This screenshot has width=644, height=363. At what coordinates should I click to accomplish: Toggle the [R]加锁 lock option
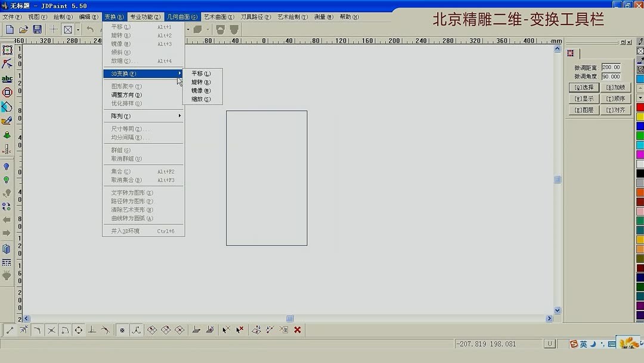615,87
